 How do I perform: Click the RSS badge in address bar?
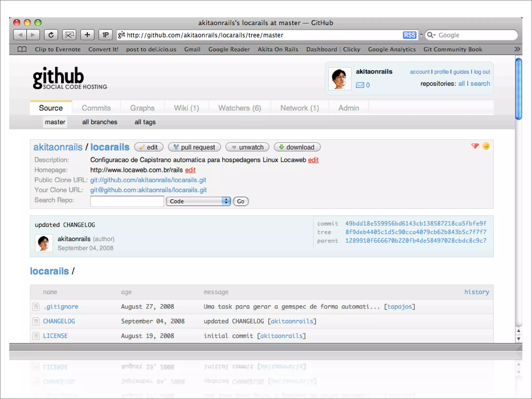409,35
